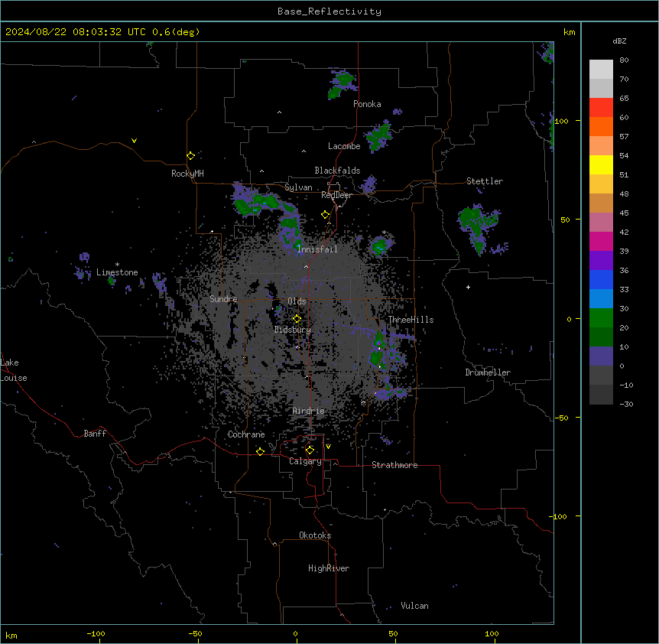Click the white plus marker west of Drumheller
This screenshot has width=659, height=644.
click(x=468, y=287)
